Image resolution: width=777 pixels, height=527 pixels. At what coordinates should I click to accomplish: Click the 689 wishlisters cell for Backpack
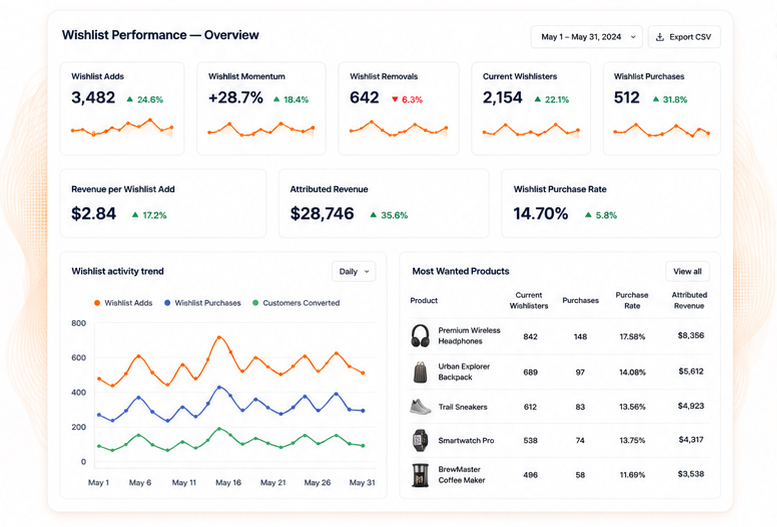[530, 372]
